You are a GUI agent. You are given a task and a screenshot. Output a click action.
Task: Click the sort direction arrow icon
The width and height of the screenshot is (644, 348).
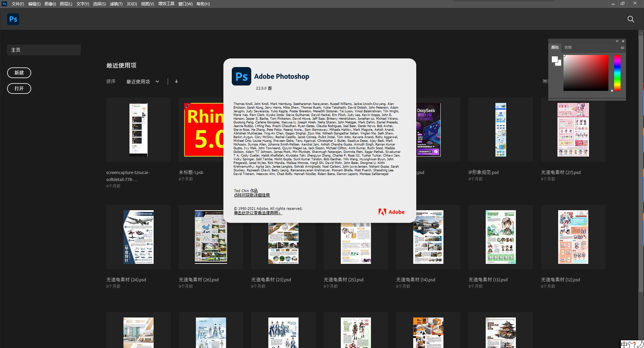176,81
